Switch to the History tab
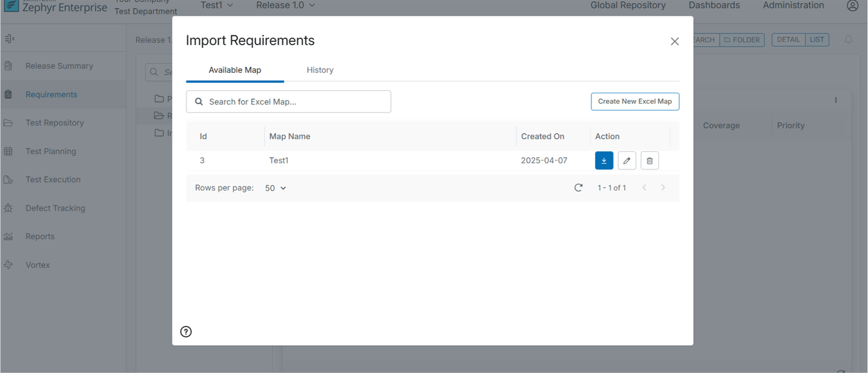This screenshot has height=373, width=868. 320,70
